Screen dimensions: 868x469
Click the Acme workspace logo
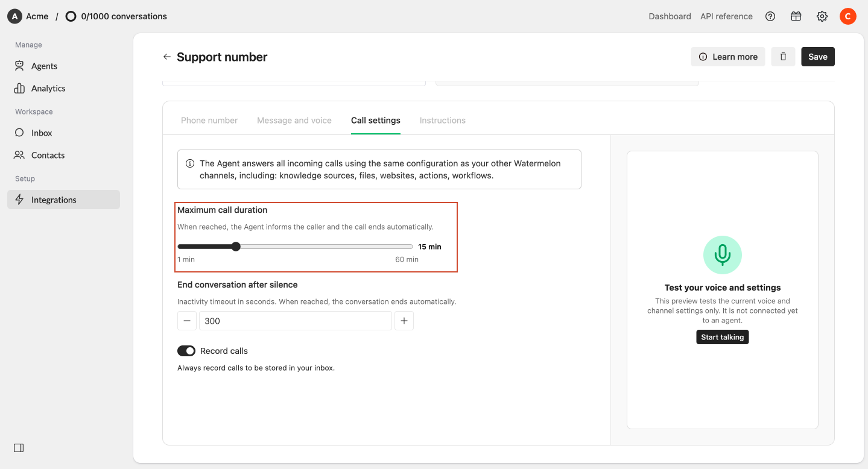click(x=14, y=16)
